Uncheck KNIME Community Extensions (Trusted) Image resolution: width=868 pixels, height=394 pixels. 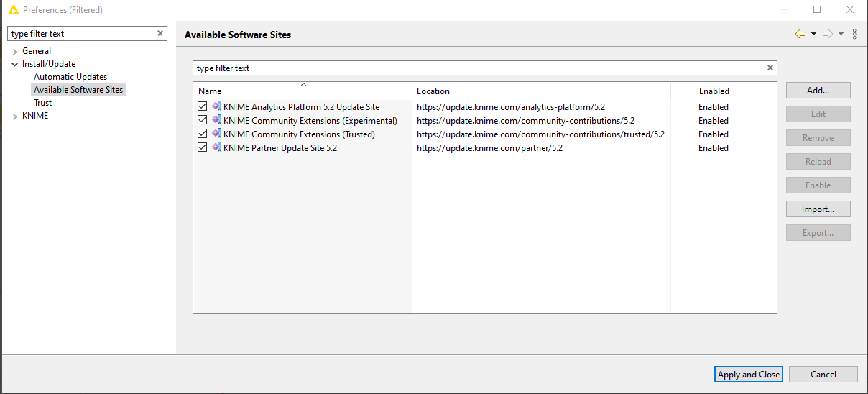pos(203,134)
